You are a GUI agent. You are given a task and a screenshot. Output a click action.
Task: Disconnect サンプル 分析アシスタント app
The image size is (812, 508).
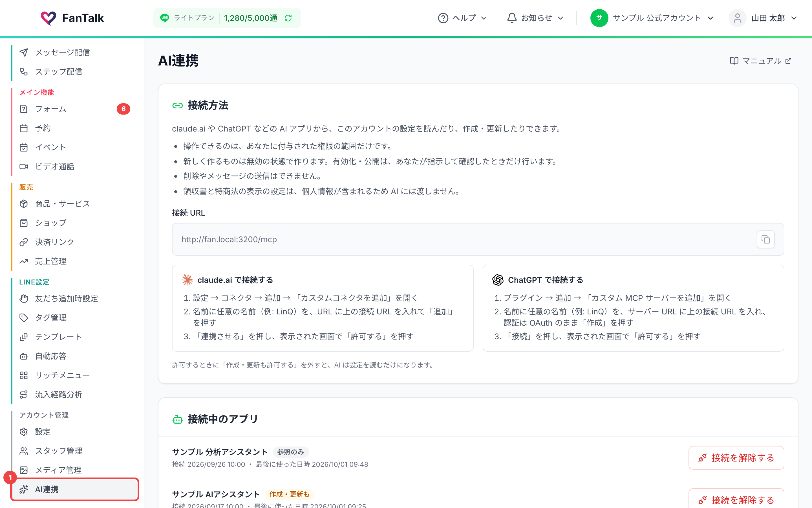tap(736, 457)
